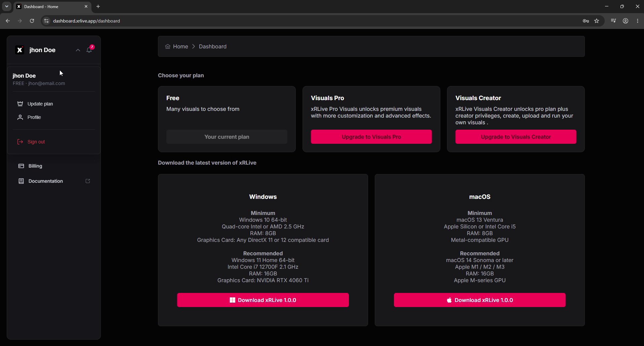Image resolution: width=644 pixels, height=346 pixels.
Task: Click the xRLive X logo in sidebar
Action: (x=20, y=50)
